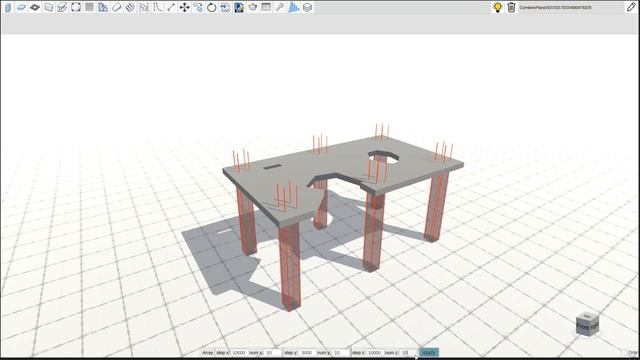The height and width of the screenshot is (360, 640).
Task: Click the num x input field
Action: pos(273,353)
